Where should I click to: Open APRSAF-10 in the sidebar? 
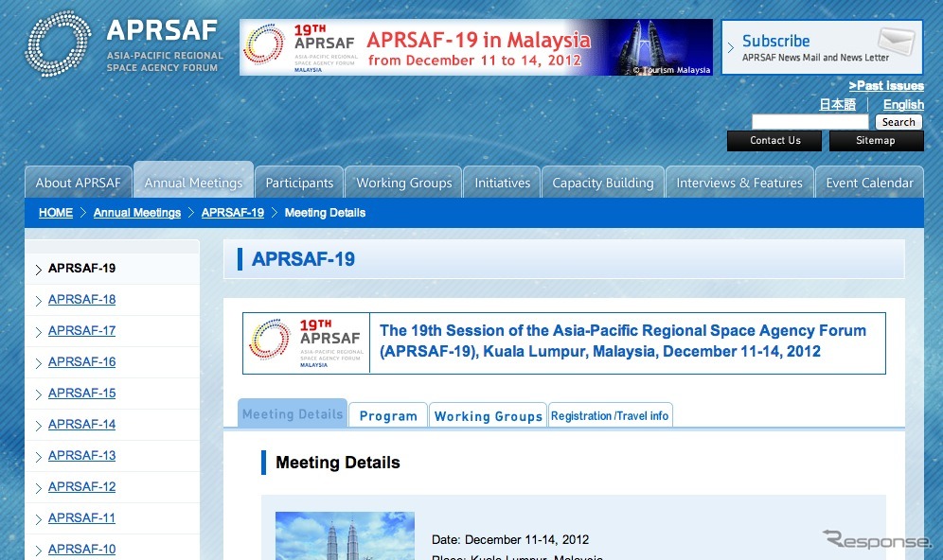coord(81,550)
